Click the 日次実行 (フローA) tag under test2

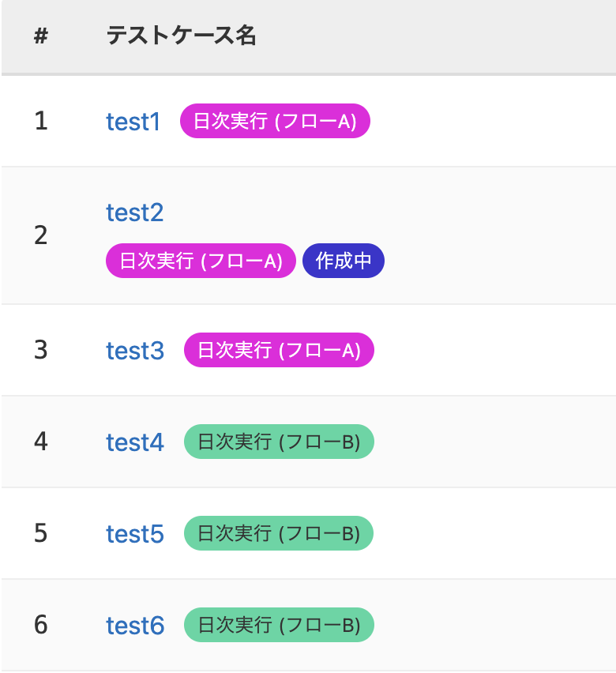[201, 261]
